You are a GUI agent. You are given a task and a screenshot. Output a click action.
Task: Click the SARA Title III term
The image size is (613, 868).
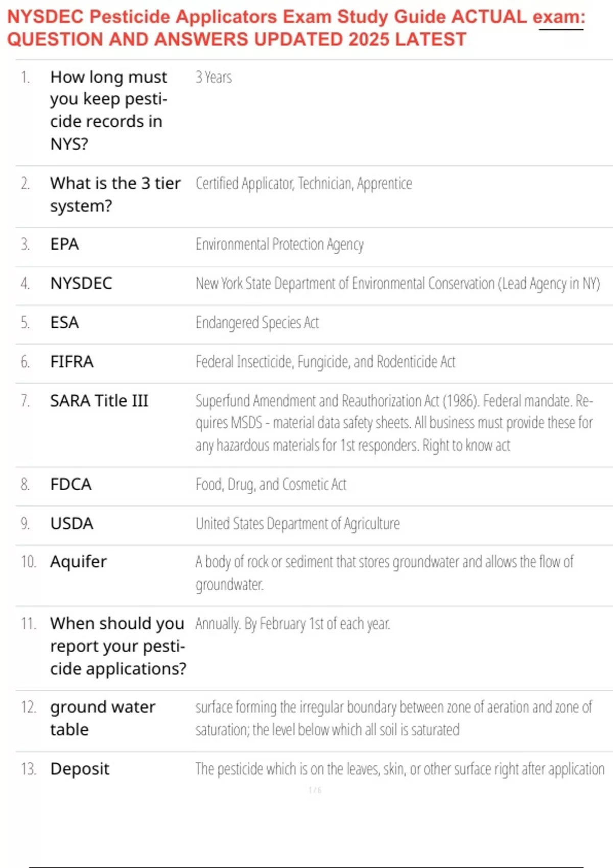99,401
